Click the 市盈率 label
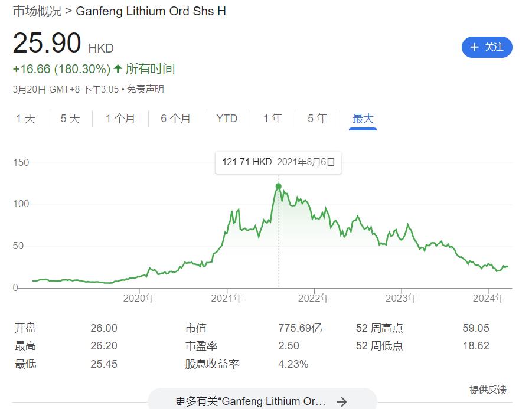Image resolution: width=532 pixels, height=409 pixels. [x=201, y=346]
